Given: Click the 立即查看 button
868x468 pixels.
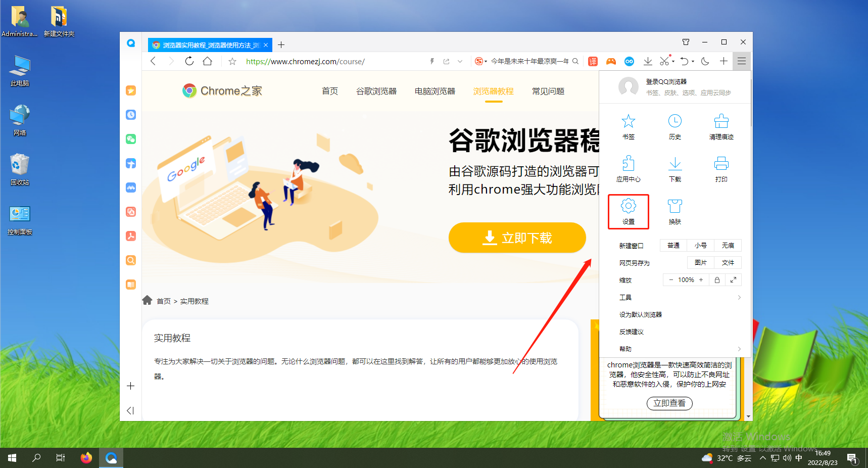Looking at the screenshot, I should click(669, 403).
